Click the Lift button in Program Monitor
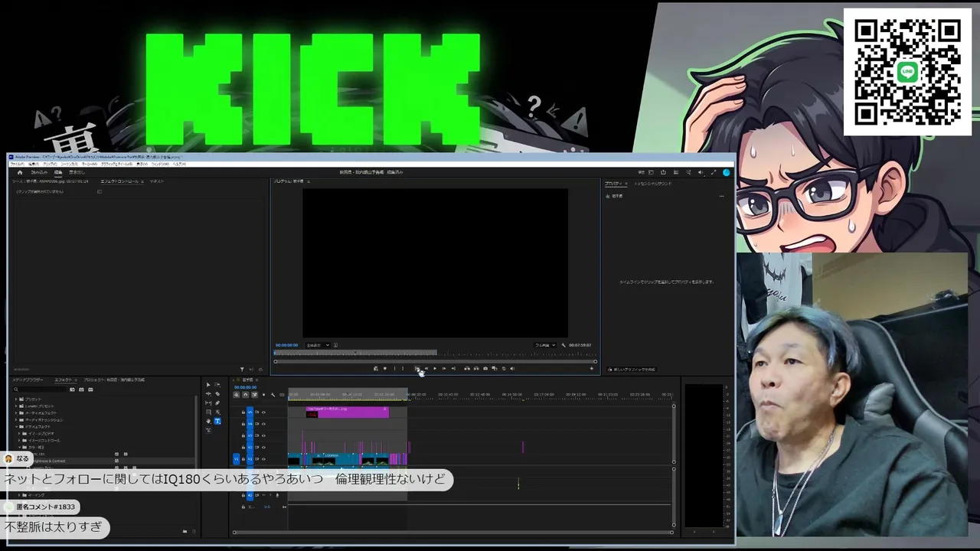The height and width of the screenshot is (551, 980). [467, 369]
